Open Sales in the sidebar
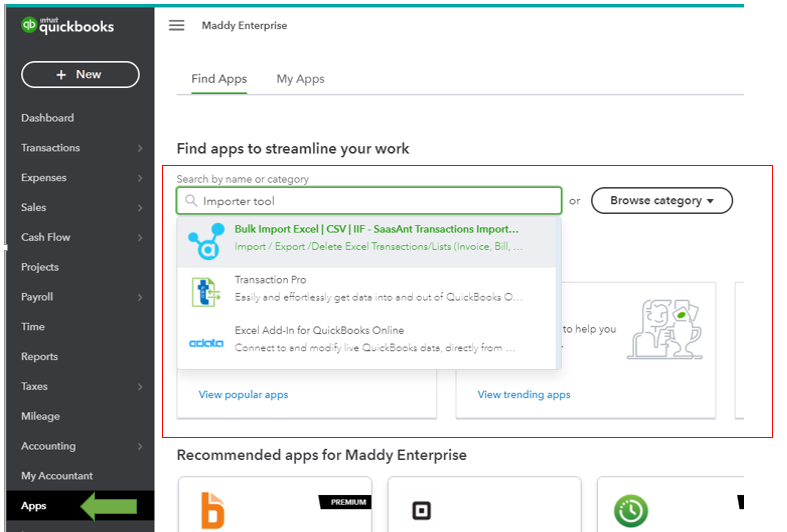787x532 pixels. point(34,207)
